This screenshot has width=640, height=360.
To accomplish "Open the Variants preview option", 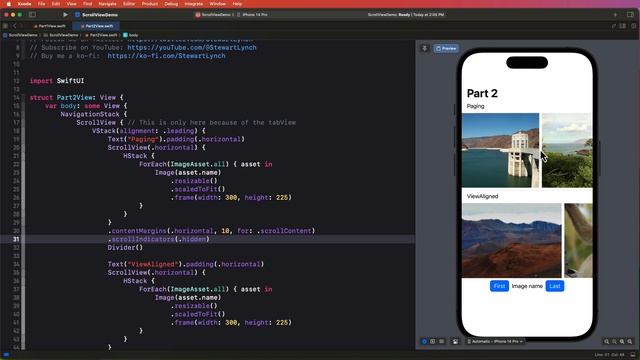I will pyautogui.click(x=442, y=342).
